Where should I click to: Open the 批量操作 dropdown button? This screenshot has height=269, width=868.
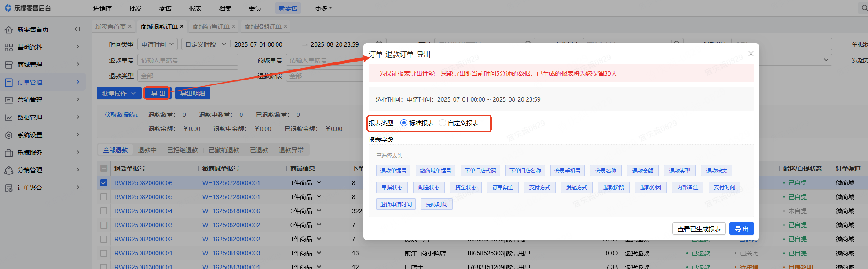point(119,93)
